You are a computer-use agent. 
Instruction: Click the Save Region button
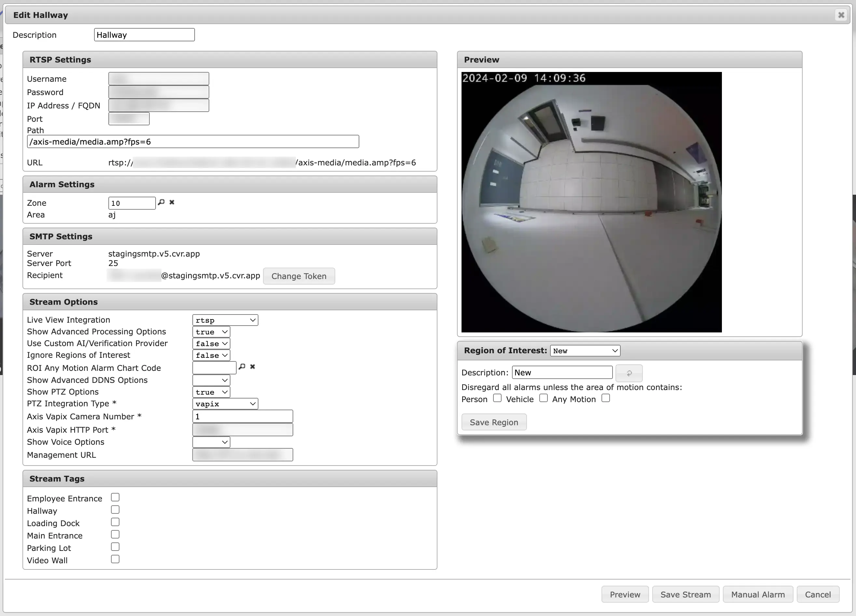(494, 422)
